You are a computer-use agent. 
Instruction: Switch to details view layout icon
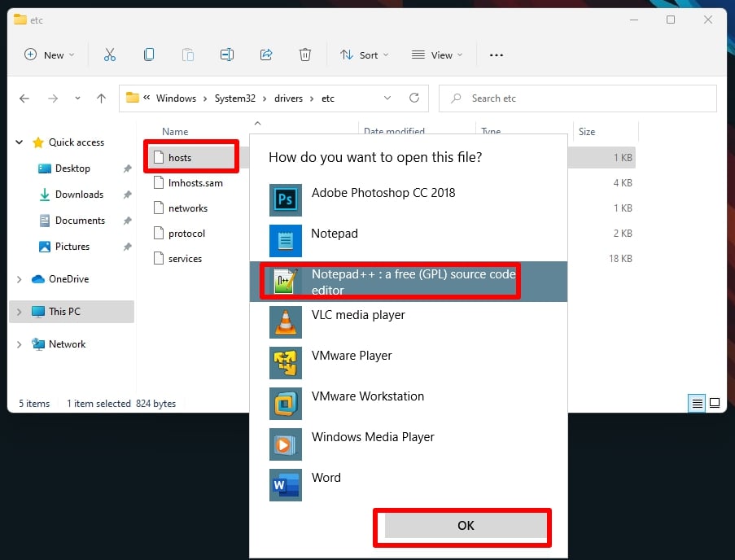tap(697, 404)
